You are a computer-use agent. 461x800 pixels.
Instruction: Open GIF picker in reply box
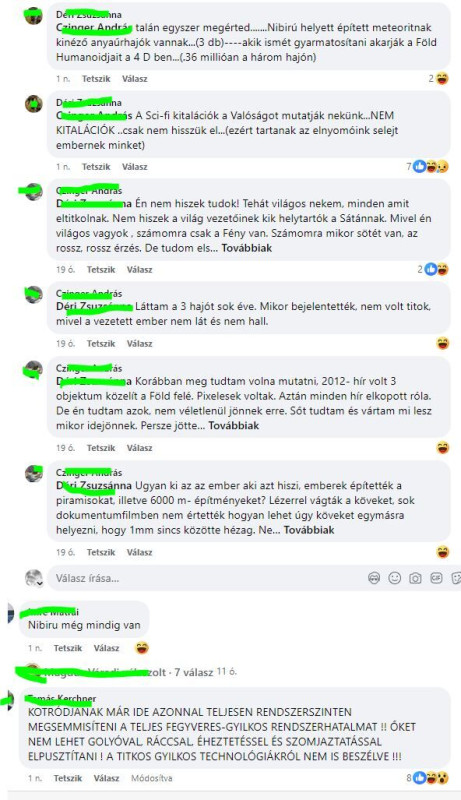(x=436, y=578)
